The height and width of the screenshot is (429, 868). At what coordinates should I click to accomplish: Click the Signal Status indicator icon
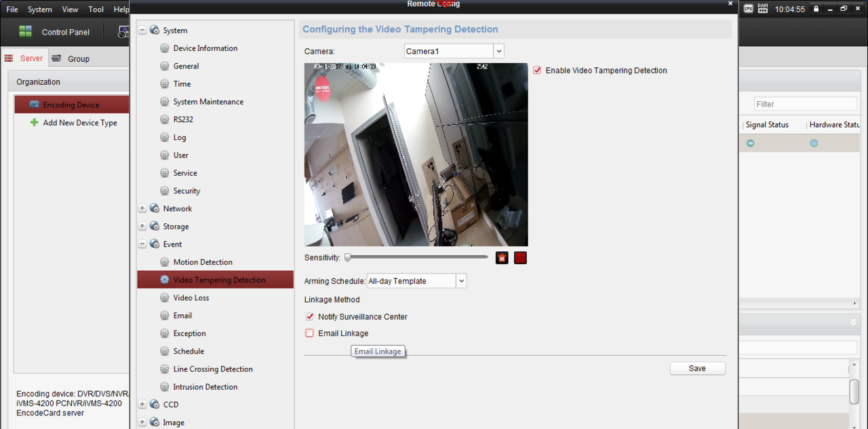coord(750,143)
